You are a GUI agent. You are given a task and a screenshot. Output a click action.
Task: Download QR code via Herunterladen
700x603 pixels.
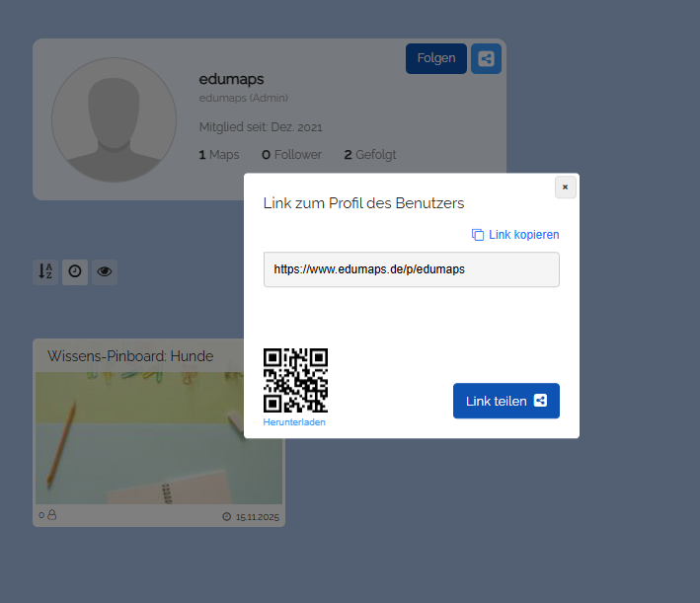[x=294, y=422]
